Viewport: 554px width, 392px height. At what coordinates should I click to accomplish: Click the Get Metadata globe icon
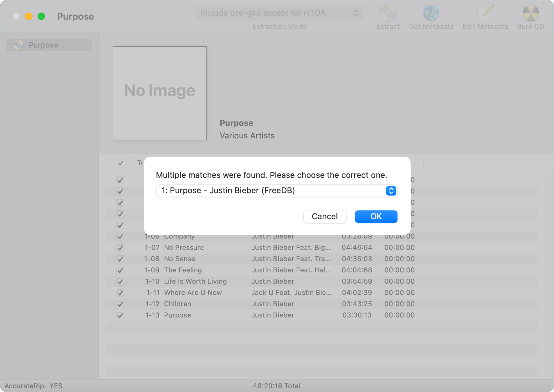pyautogui.click(x=431, y=13)
